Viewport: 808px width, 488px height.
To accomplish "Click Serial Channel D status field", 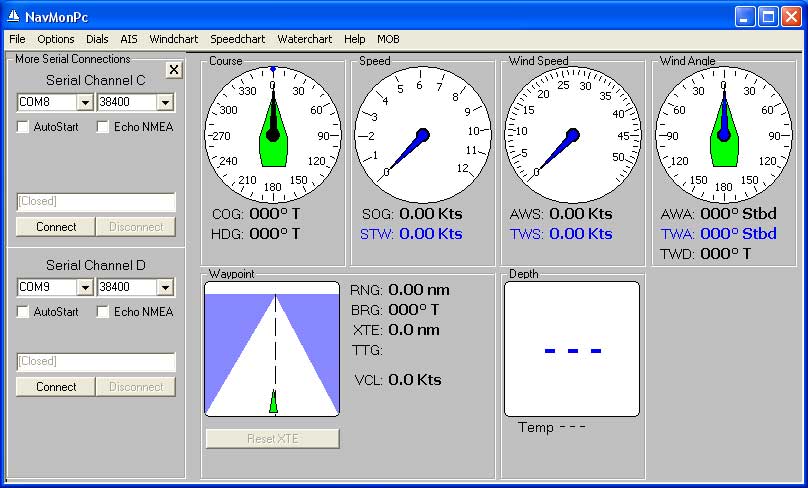I will point(96,361).
